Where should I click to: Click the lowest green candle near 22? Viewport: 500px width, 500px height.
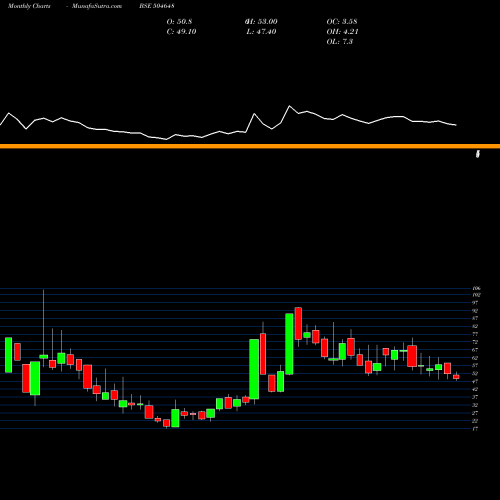(175, 418)
